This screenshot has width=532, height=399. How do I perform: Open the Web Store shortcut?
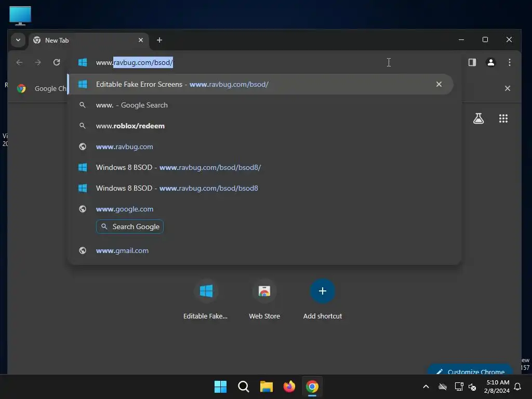[264, 299]
